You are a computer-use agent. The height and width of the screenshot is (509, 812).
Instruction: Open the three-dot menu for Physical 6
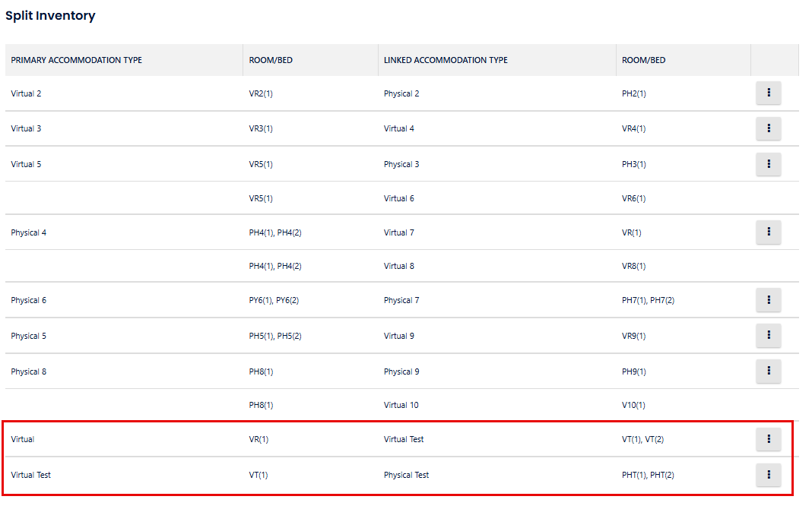(x=769, y=300)
